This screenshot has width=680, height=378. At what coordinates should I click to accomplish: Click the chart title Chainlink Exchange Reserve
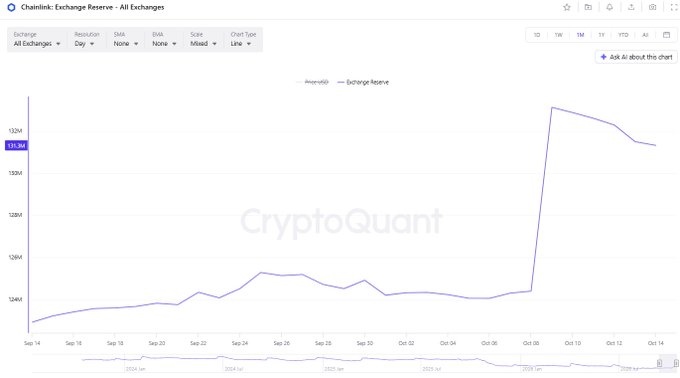tap(92, 7)
